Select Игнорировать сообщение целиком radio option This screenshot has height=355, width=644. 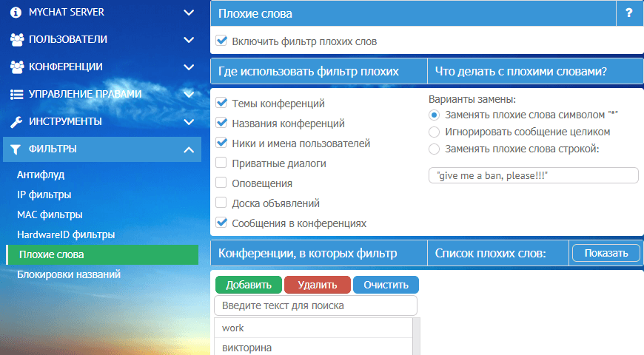[435, 132]
